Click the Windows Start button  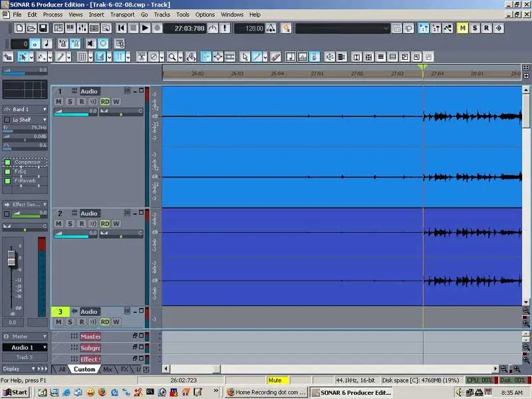click(15, 392)
